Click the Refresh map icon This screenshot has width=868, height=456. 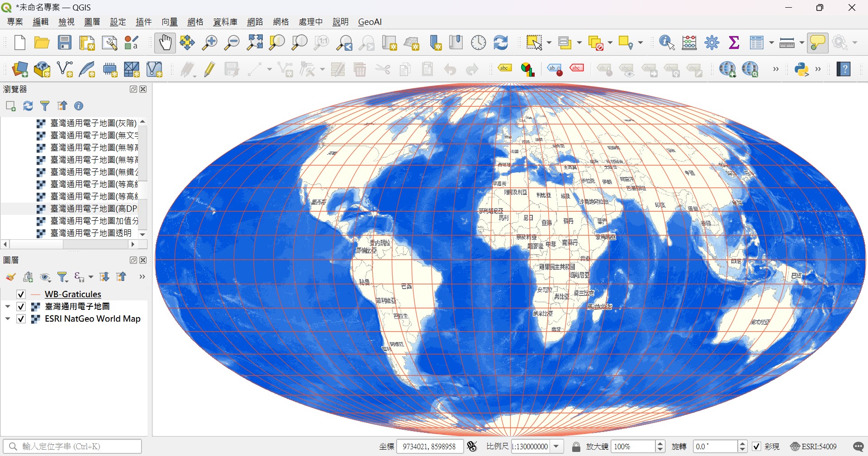500,43
